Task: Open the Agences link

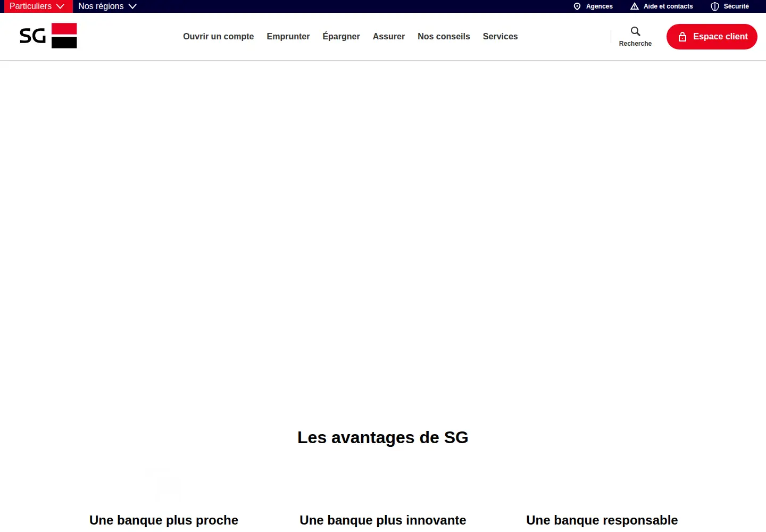Action: tap(593, 6)
